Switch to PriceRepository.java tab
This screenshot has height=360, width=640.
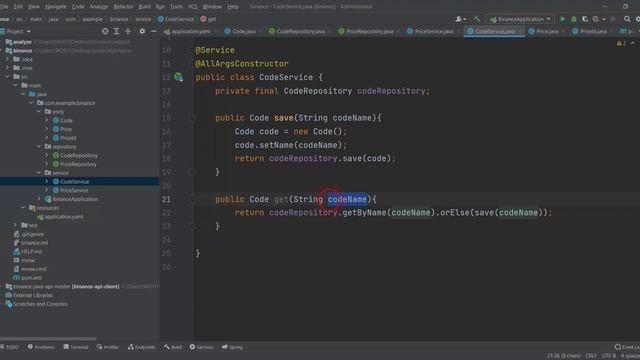pyautogui.click(x=367, y=31)
